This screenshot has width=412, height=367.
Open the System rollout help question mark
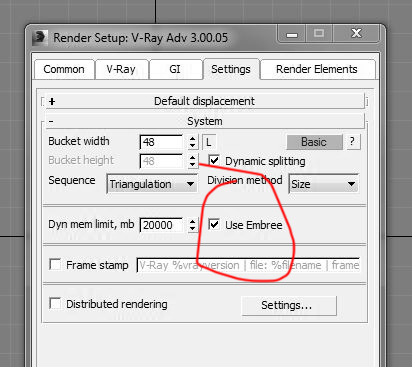pyautogui.click(x=353, y=142)
